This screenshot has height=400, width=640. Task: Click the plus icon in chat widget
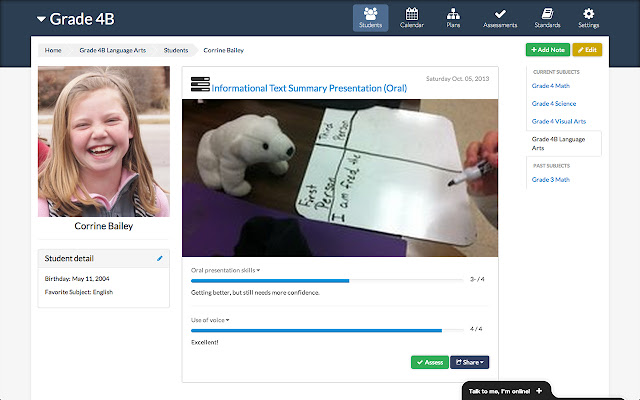coord(539,390)
